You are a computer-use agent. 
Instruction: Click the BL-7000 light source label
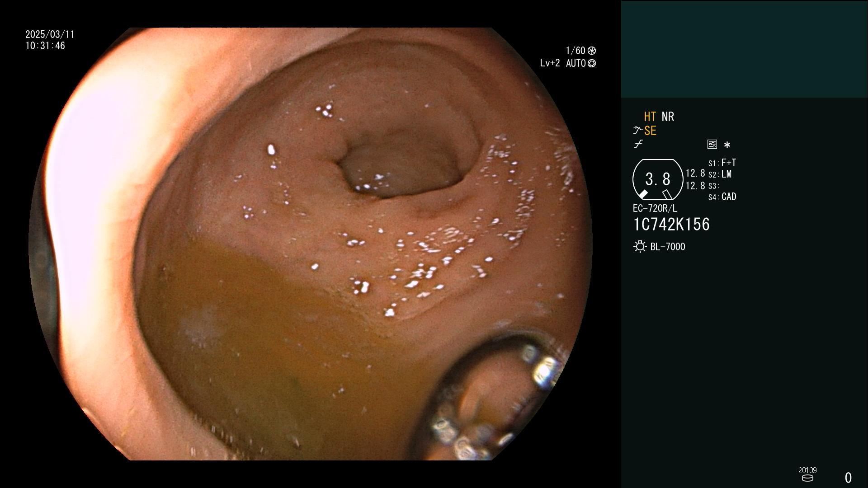pyautogui.click(x=668, y=247)
